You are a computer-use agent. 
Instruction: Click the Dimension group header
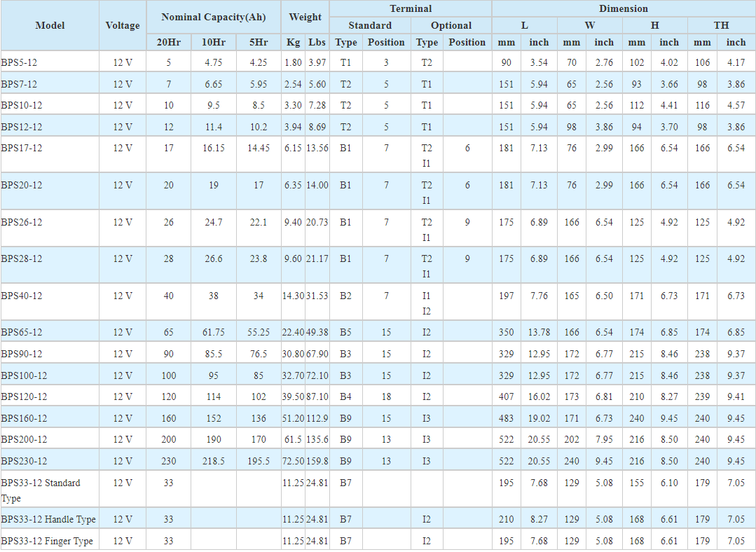click(x=624, y=8)
